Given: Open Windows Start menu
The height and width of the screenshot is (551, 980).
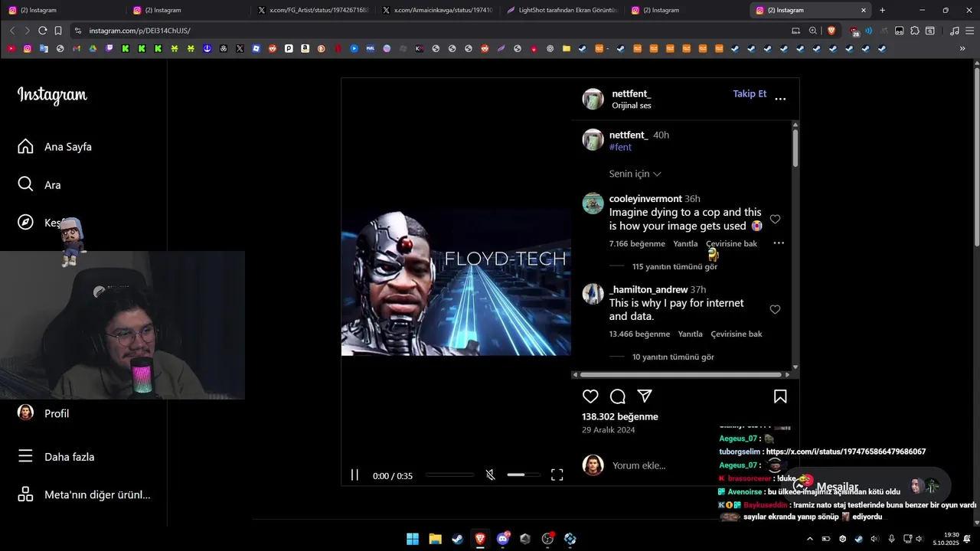Looking at the screenshot, I should click(x=413, y=539).
